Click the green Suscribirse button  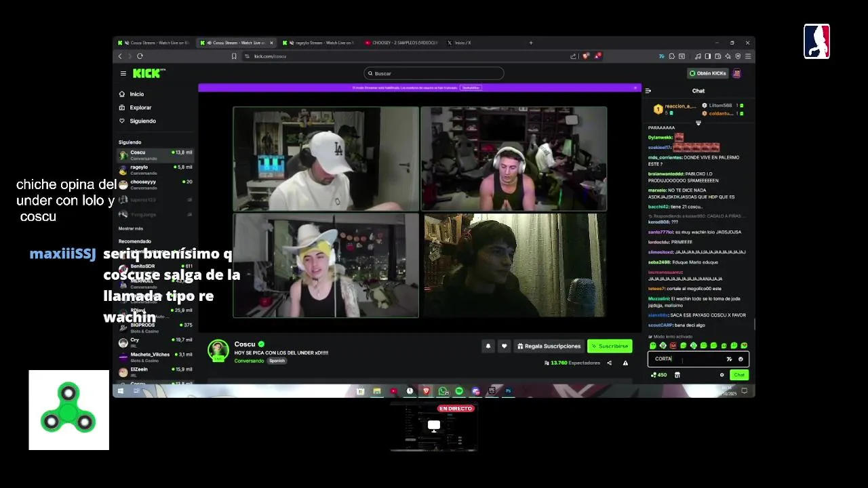(610, 346)
